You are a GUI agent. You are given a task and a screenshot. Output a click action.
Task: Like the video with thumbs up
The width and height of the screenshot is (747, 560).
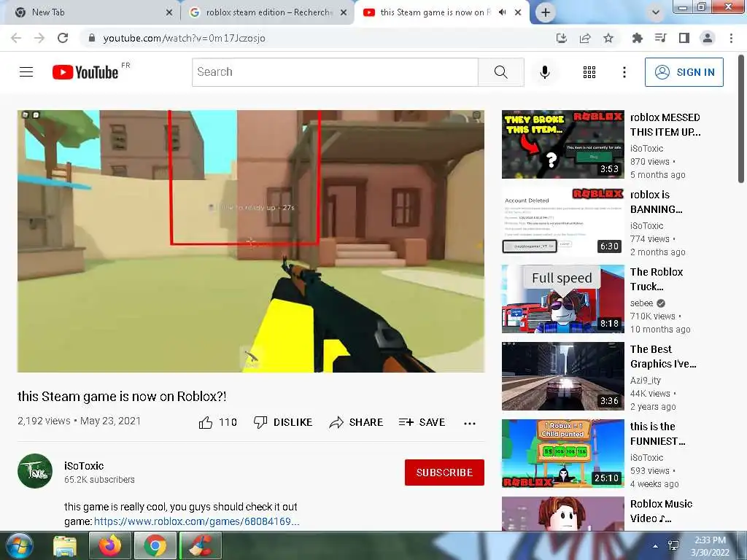click(206, 422)
